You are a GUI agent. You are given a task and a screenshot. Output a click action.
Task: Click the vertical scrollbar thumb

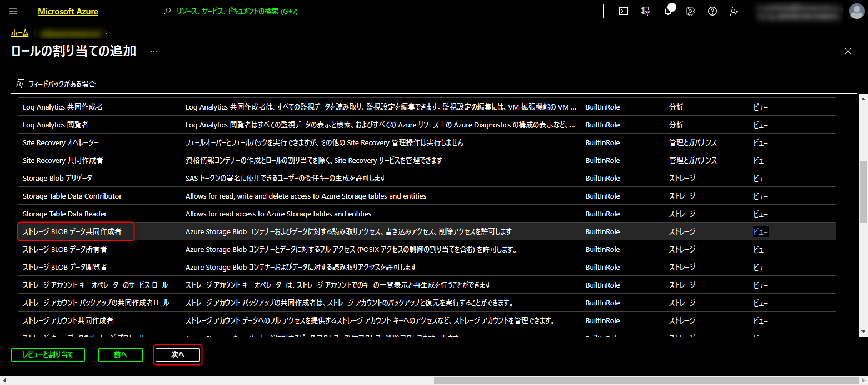(863, 192)
